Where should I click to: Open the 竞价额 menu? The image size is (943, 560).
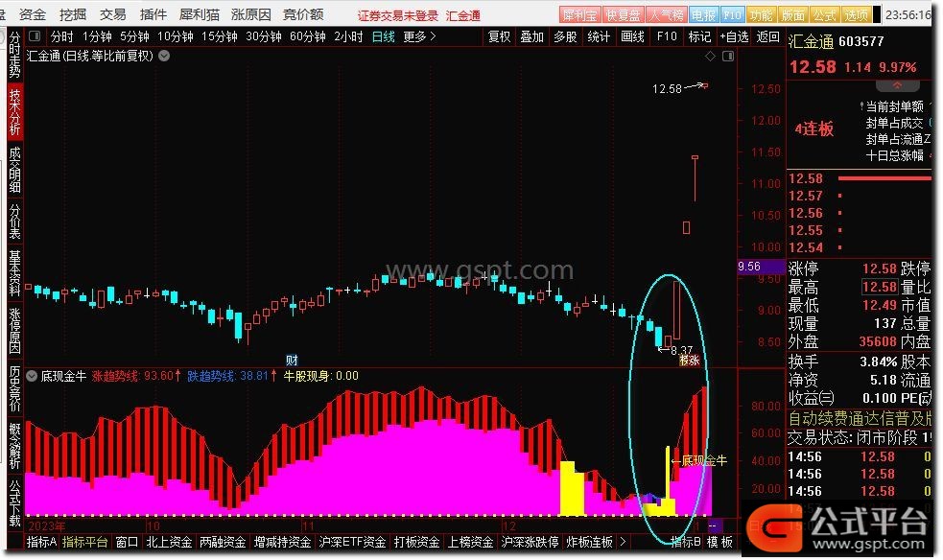coord(303,14)
